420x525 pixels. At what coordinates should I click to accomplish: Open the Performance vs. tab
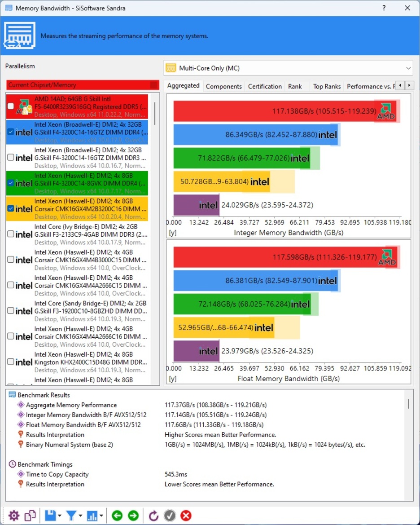[370, 86]
